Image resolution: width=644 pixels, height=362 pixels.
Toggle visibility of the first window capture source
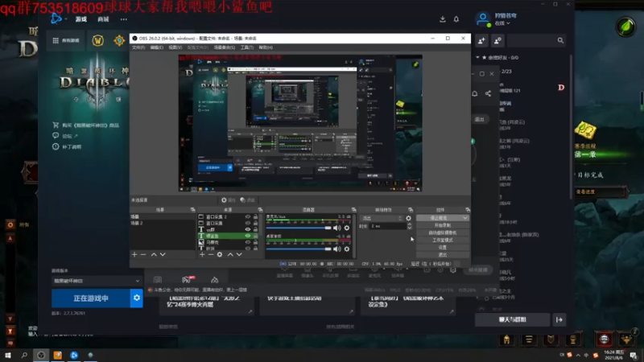coord(248,216)
